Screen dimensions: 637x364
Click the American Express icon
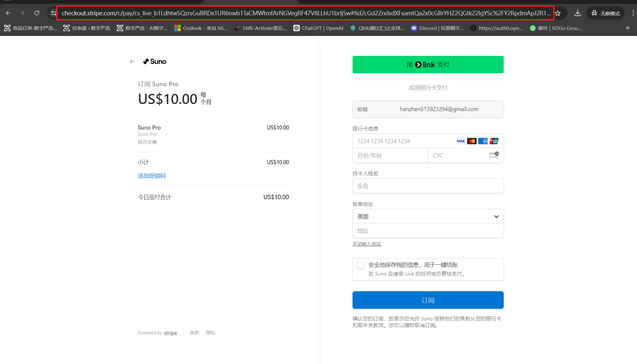[483, 141]
